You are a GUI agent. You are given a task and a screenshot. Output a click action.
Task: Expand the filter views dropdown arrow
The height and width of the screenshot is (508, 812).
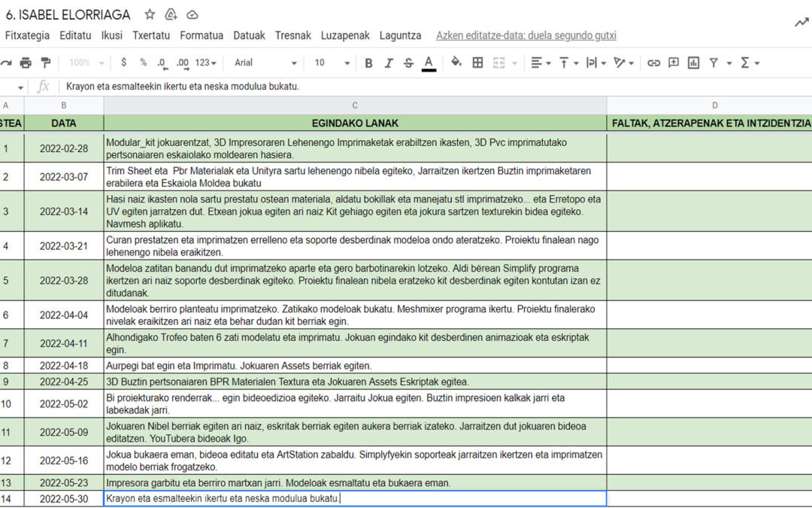tap(729, 63)
